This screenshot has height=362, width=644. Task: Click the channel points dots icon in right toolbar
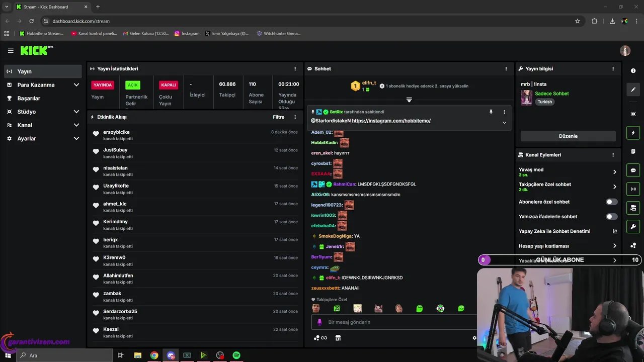[633, 245]
